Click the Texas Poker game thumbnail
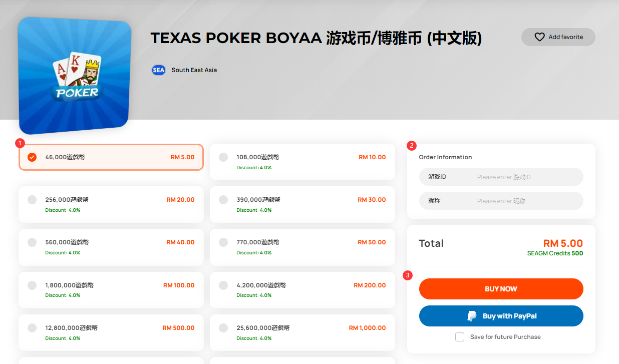 pos(75,76)
